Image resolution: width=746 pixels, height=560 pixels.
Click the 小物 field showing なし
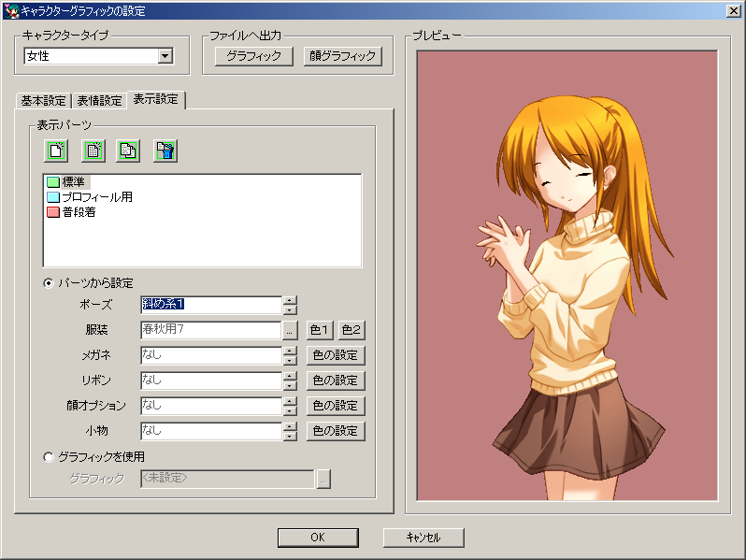tap(211, 431)
